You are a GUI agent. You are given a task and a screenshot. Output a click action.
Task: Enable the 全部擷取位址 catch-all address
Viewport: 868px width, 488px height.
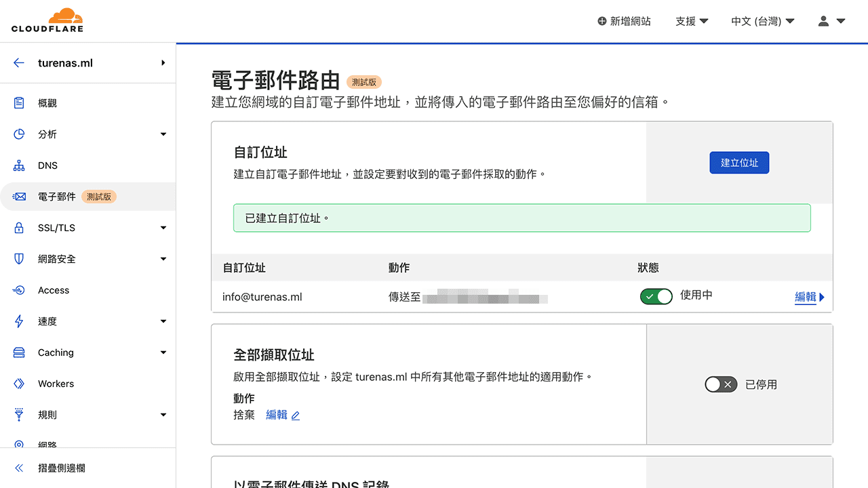point(720,384)
